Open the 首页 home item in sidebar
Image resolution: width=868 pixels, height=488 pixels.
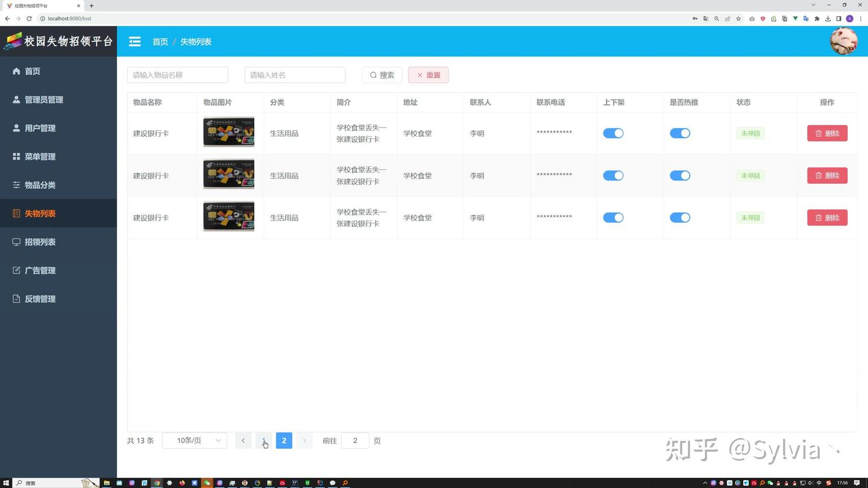pos(32,71)
